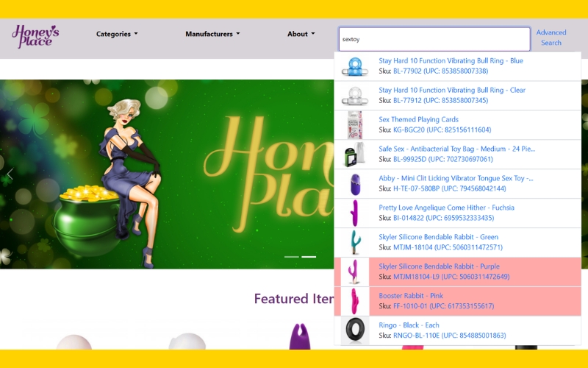Select Stay Hard Vibrating Bull Ring - Clear result
The image size is (588, 368).
pos(457,96)
